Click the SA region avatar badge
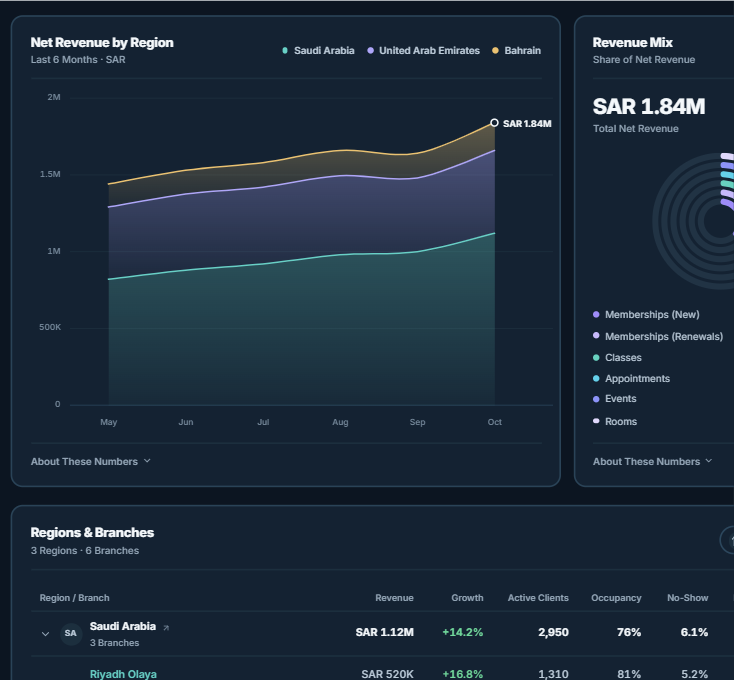The height and width of the screenshot is (680, 734). click(71, 633)
